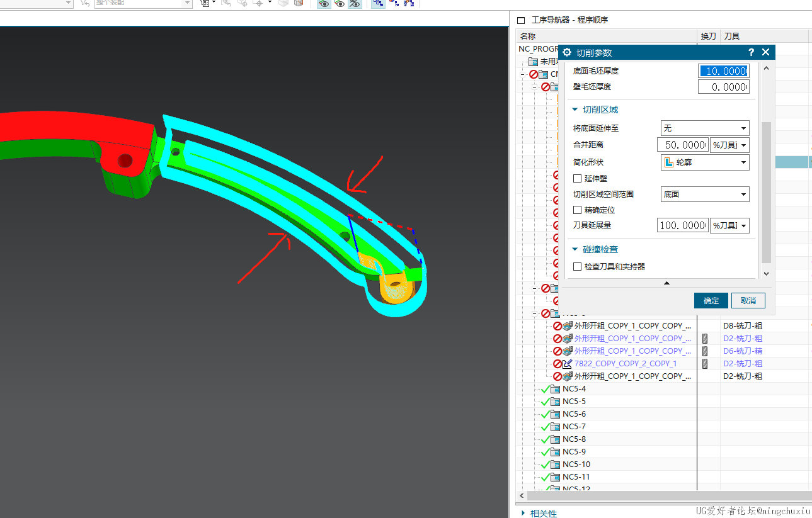
Task: Click the NC5-4 program folder icon
Action: point(555,389)
